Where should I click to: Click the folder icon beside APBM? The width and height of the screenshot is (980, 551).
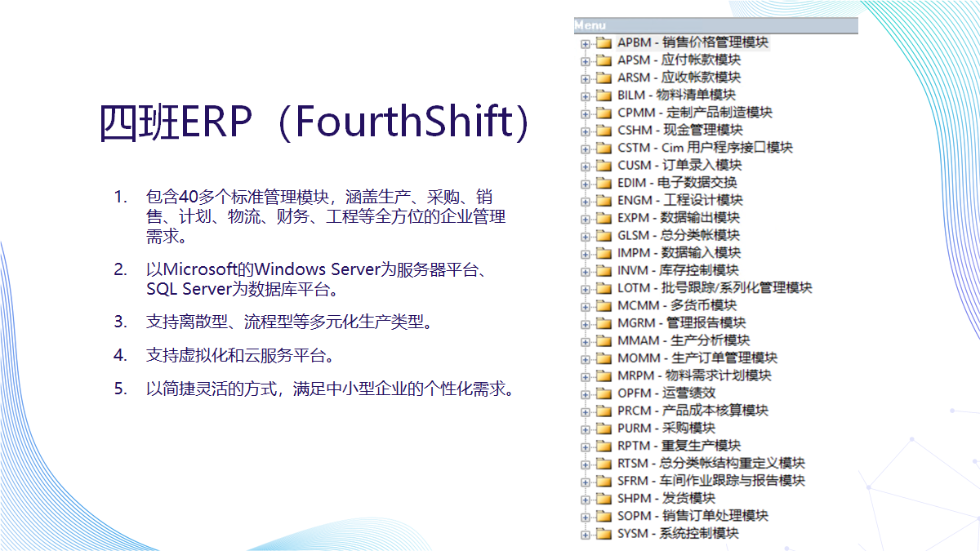point(604,42)
